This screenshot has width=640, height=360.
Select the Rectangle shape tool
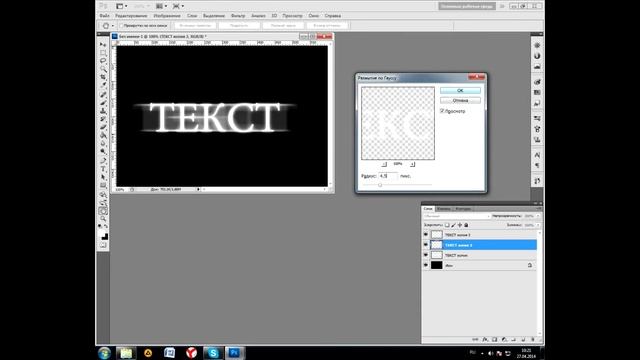point(103,186)
